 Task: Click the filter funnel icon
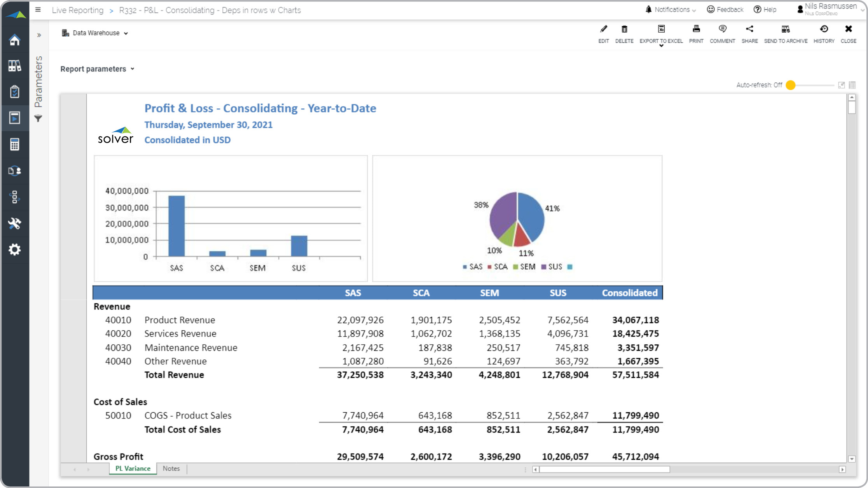coord(38,119)
